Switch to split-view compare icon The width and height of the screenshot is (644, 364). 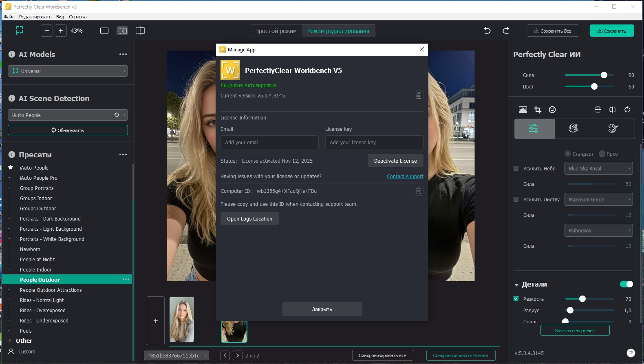tap(140, 31)
